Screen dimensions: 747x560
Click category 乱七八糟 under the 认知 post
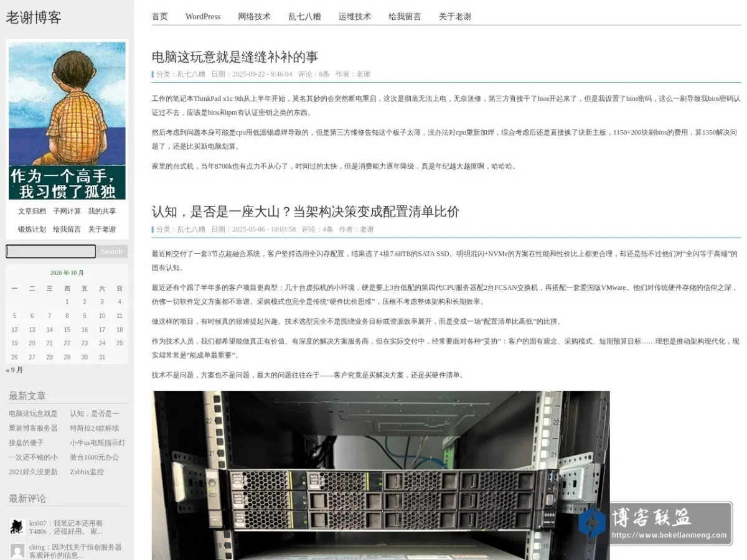pos(191,230)
